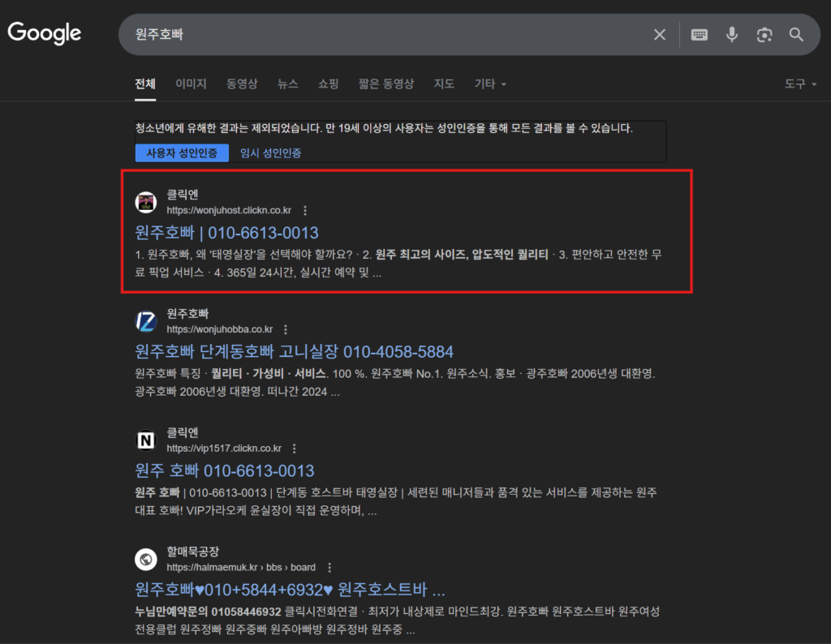The width and height of the screenshot is (831, 644).
Task: Switch to the 이미지 tab
Action: (x=191, y=84)
